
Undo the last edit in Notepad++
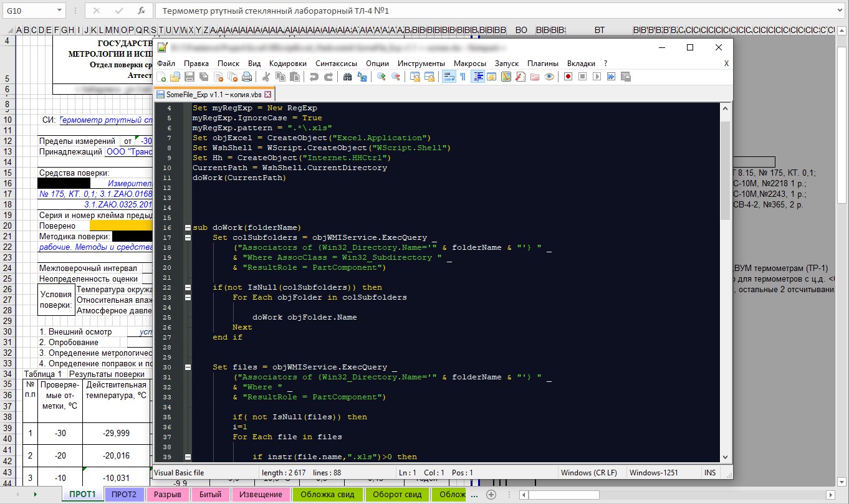coord(314,77)
